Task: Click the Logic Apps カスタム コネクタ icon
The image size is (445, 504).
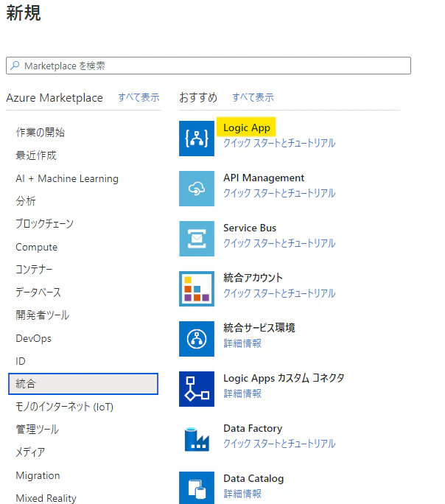Action: click(197, 389)
